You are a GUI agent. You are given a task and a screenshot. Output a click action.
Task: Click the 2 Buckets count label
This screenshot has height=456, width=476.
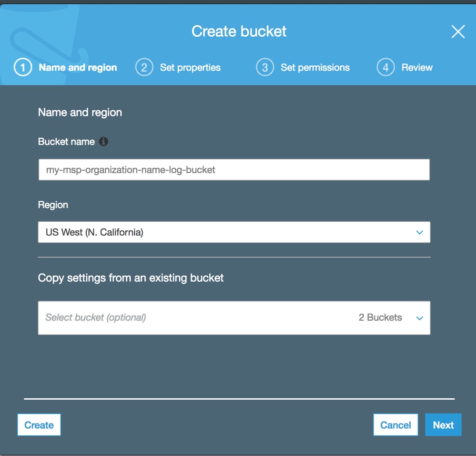click(x=380, y=318)
